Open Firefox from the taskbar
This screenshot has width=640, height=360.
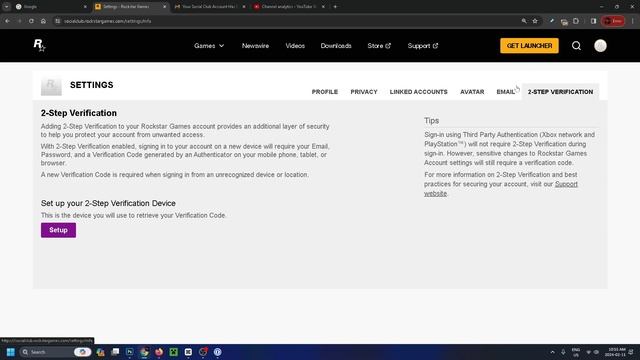(x=159, y=352)
